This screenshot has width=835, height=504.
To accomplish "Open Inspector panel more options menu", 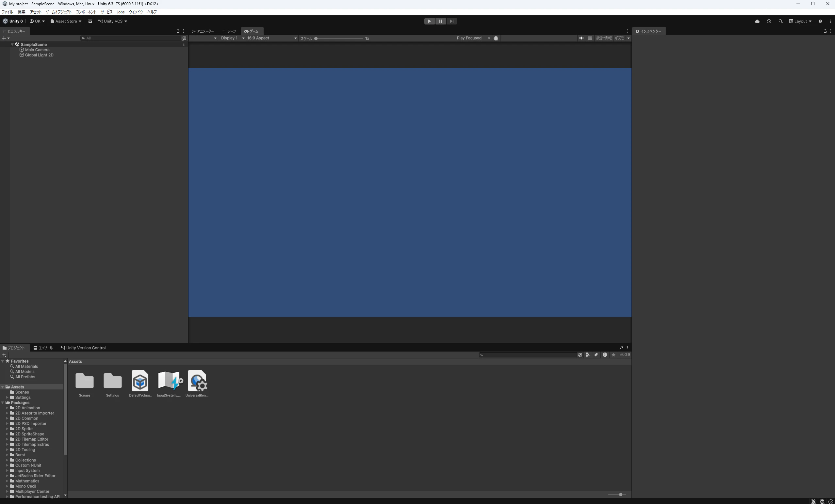I will [x=831, y=31].
